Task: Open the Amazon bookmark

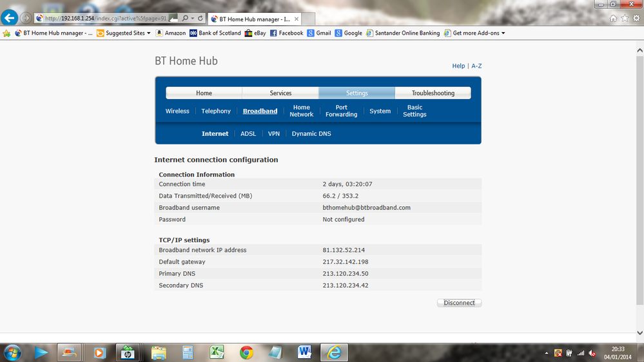Action: click(x=170, y=33)
